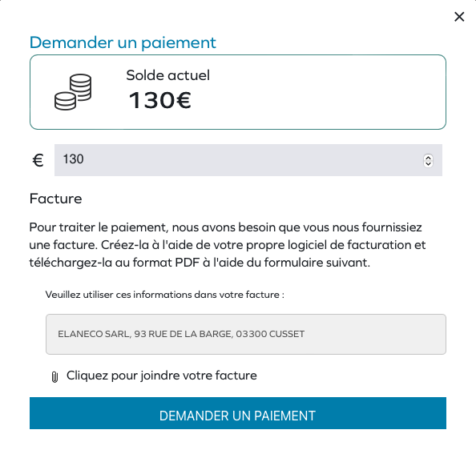Click the ELANECO SARL address field
This screenshot has width=476, height=458.
pos(246,334)
